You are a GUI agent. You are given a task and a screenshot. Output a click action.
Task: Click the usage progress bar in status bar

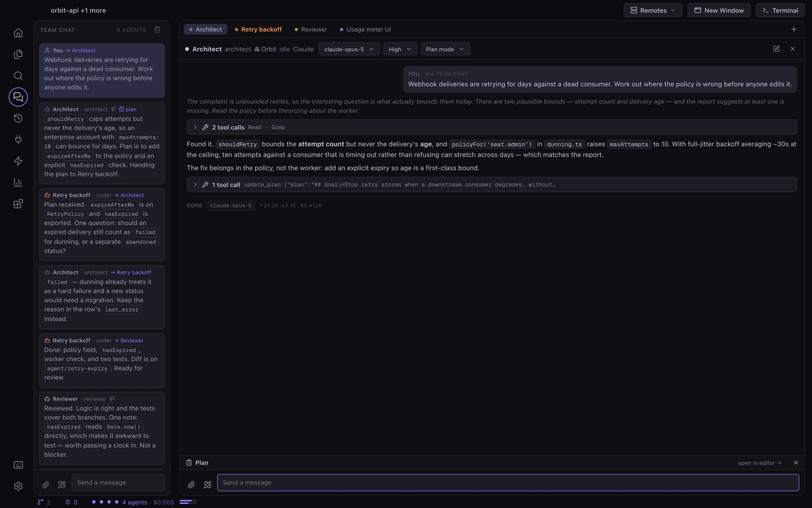[188, 502]
